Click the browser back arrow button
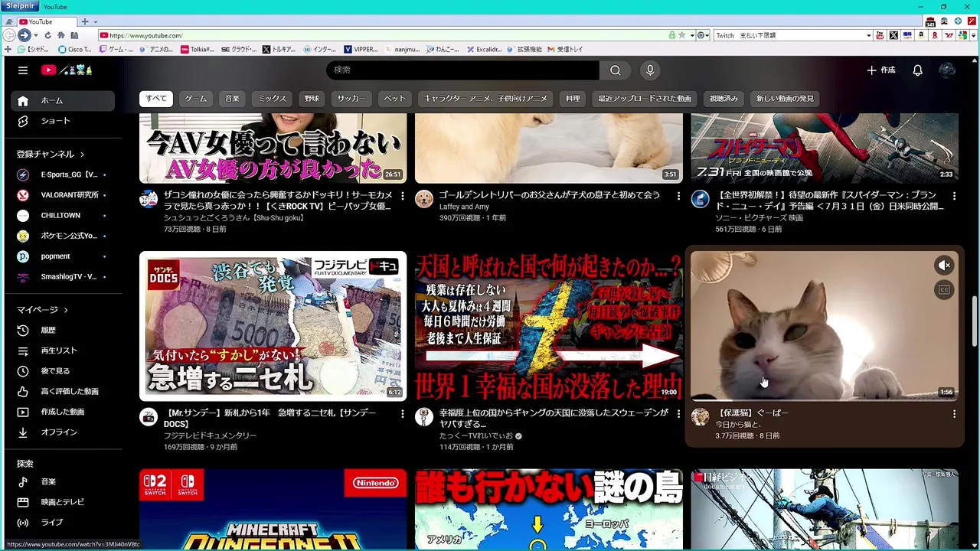This screenshot has height=551, width=980. [x=9, y=35]
